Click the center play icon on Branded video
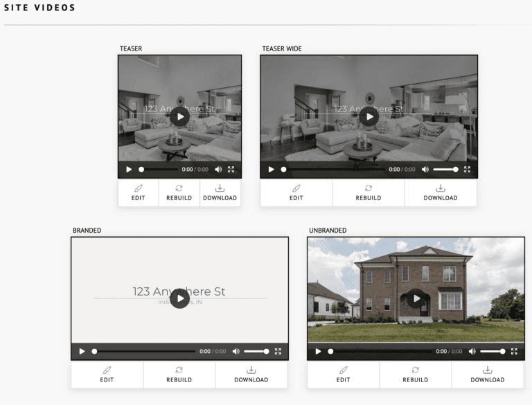The image size is (532, 405). pos(179,298)
